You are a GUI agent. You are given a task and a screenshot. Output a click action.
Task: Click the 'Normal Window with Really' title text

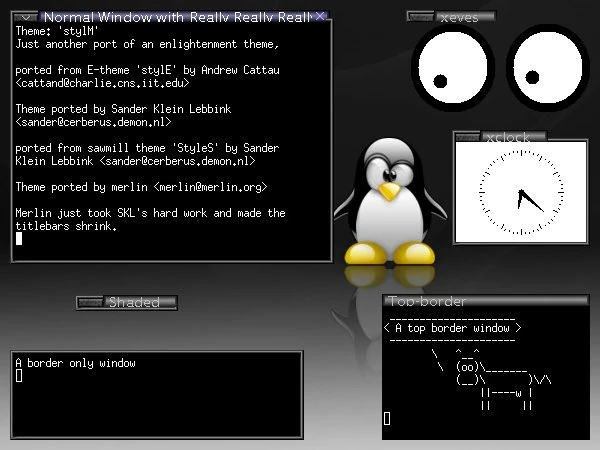pyautogui.click(x=178, y=17)
